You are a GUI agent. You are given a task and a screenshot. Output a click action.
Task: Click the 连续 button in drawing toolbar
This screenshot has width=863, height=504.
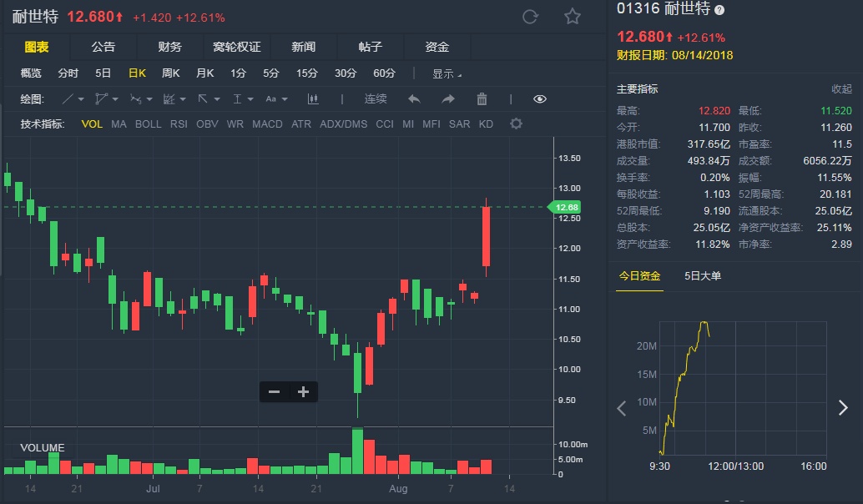pos(376,99)
